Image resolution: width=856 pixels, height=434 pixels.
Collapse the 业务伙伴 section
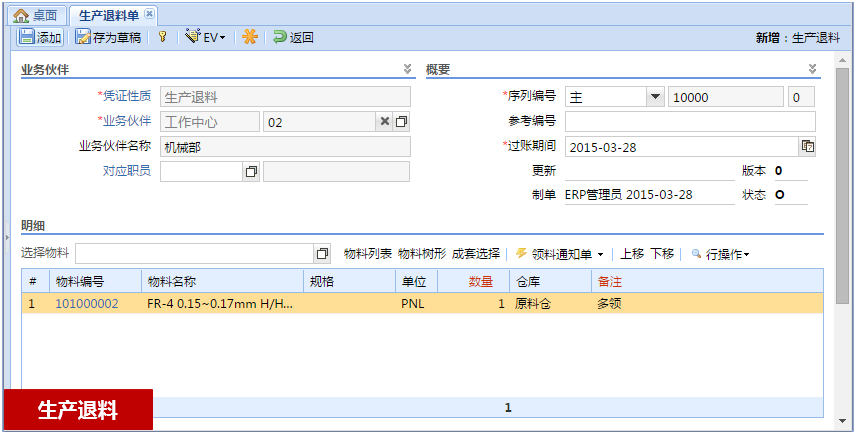click(407, 69)
